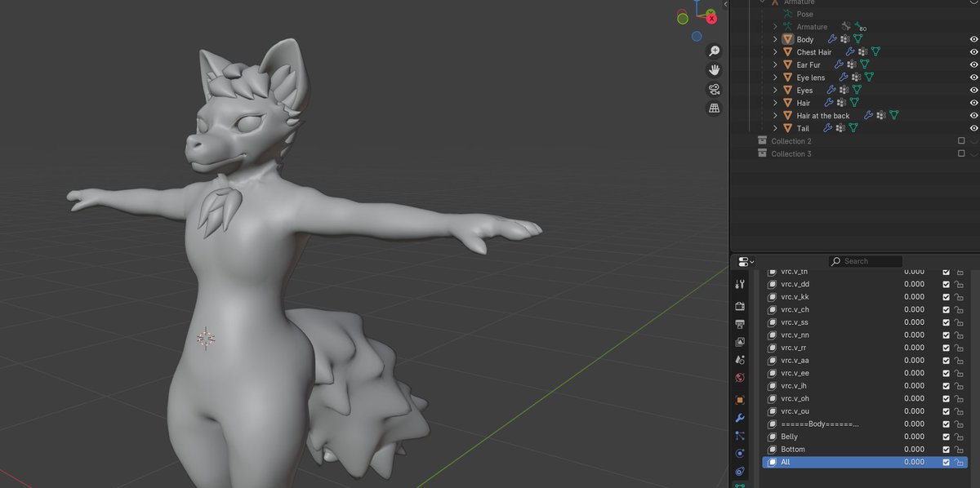Open the View Layer properties icon

point(740,342)
